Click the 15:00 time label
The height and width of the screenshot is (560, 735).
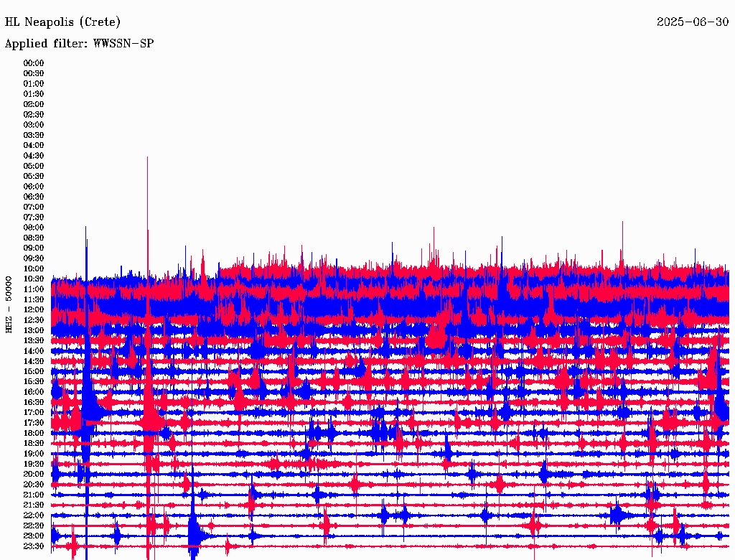[x=34, y=371]
